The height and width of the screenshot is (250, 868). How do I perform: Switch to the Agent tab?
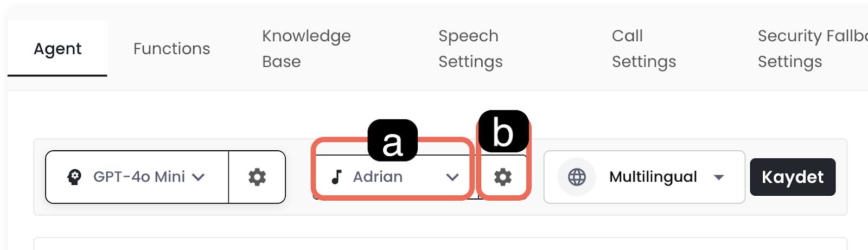(58, 49)
